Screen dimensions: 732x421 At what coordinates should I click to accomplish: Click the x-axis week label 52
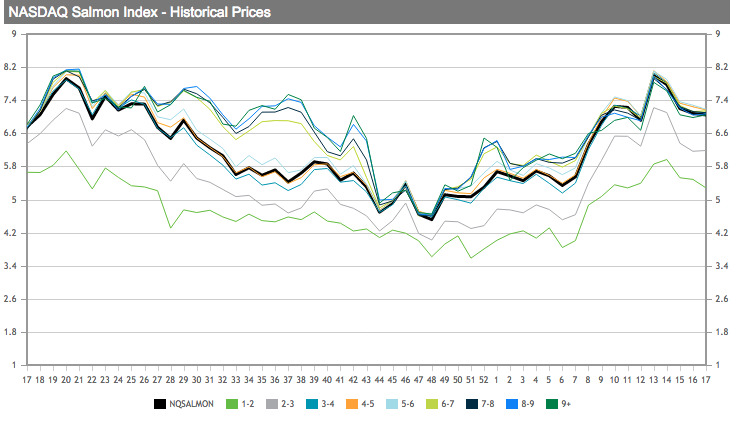(x=484, y=380)
